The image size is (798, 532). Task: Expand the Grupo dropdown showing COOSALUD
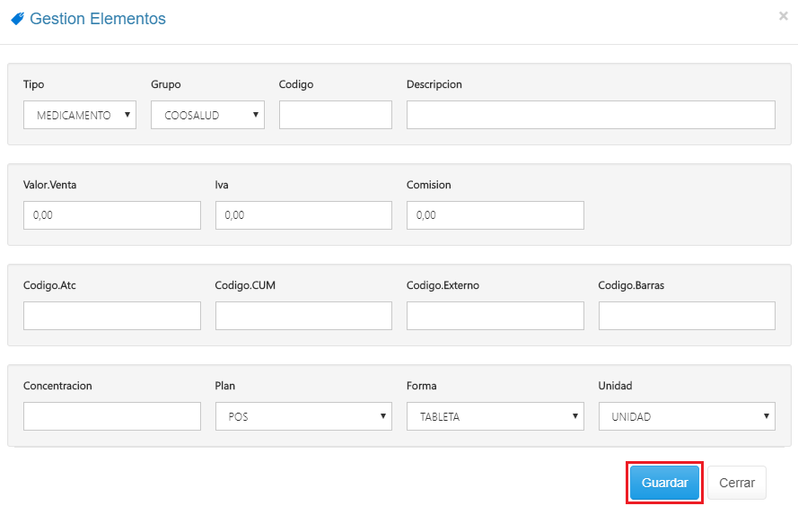[x=207, y=115]
